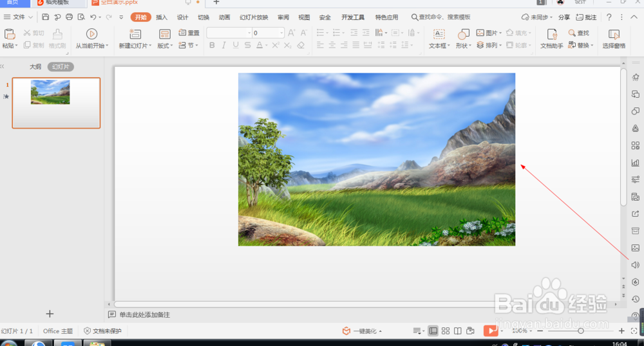This screenshot has width=644, height=346.
Task: Click the Save icon in quick access toolbar
Action: pos(46,17)
